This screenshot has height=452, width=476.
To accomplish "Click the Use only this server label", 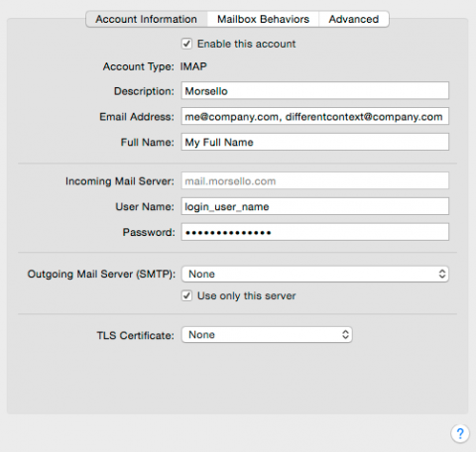I will click(x=246, y=295).
